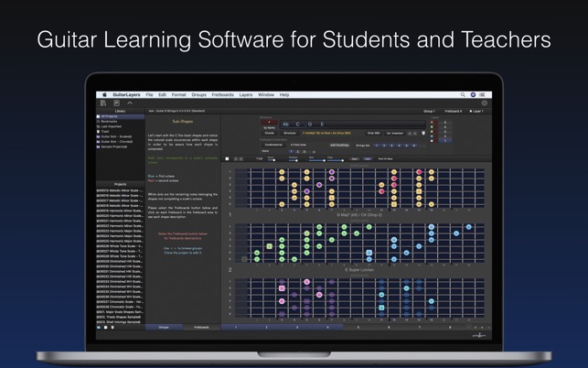The image size is (588, 368).
Task: Delete project using bottom-left trash icon
Action: 112,328
